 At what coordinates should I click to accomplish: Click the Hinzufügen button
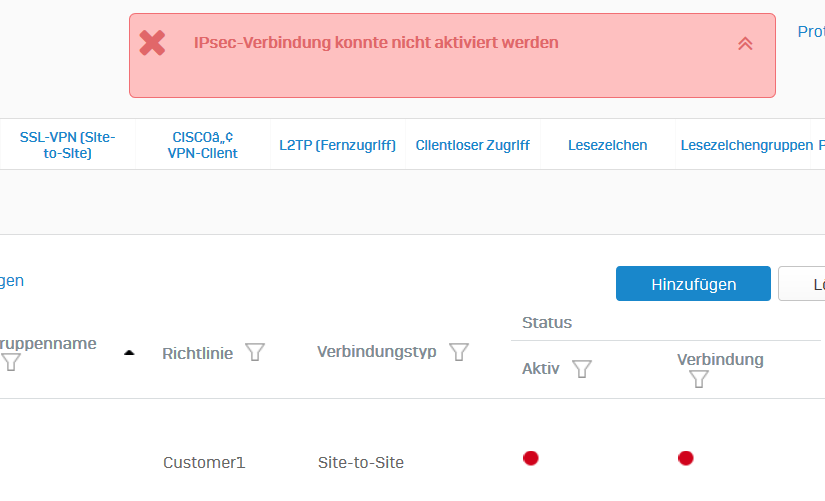tap(693, 284)
